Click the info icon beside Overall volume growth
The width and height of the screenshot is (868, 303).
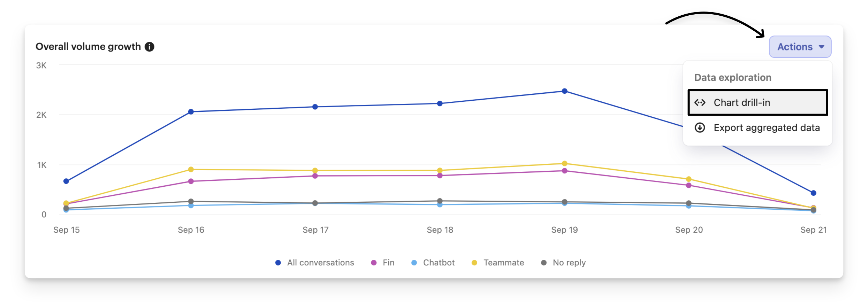pos(150,47)
